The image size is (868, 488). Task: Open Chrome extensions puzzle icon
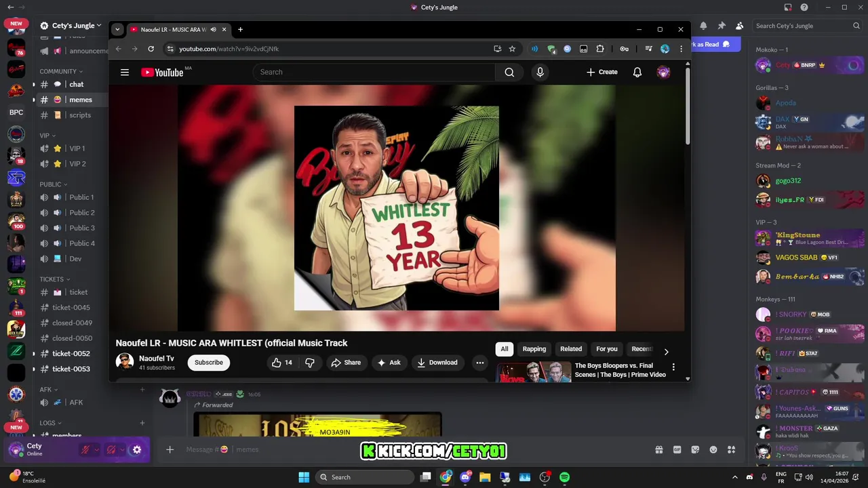point(600,49)
